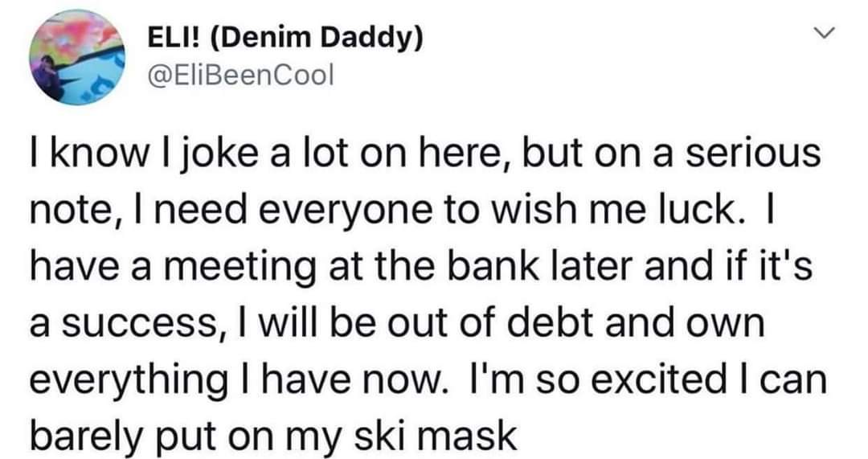Click the word "Daddy)" in the display name
Viewport: 868px width, 459px height.
tap(375, 39)
